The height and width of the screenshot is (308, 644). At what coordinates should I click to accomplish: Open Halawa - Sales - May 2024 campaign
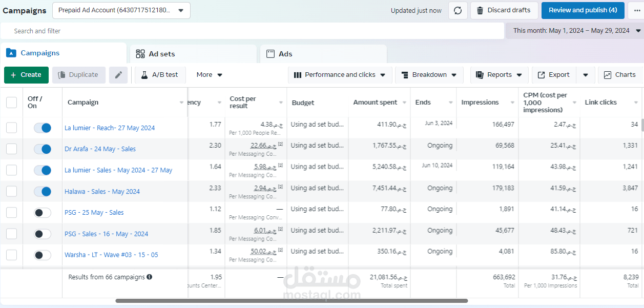pyautogui.click(x=102, y=191)
